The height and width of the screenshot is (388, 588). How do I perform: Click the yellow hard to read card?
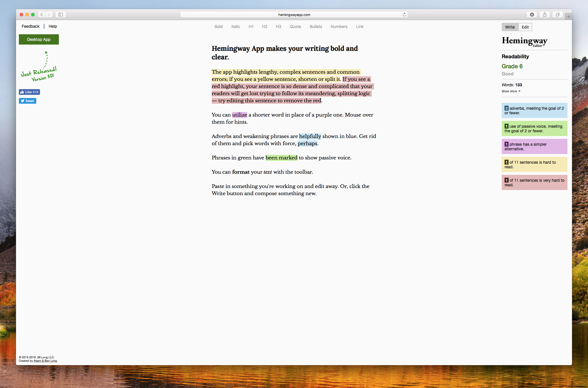534,165
